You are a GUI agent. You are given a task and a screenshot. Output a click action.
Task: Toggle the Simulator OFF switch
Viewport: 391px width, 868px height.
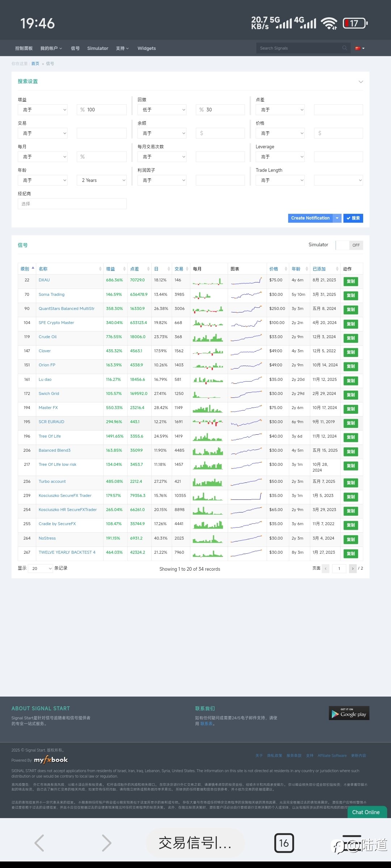click(x=349, y=245)
